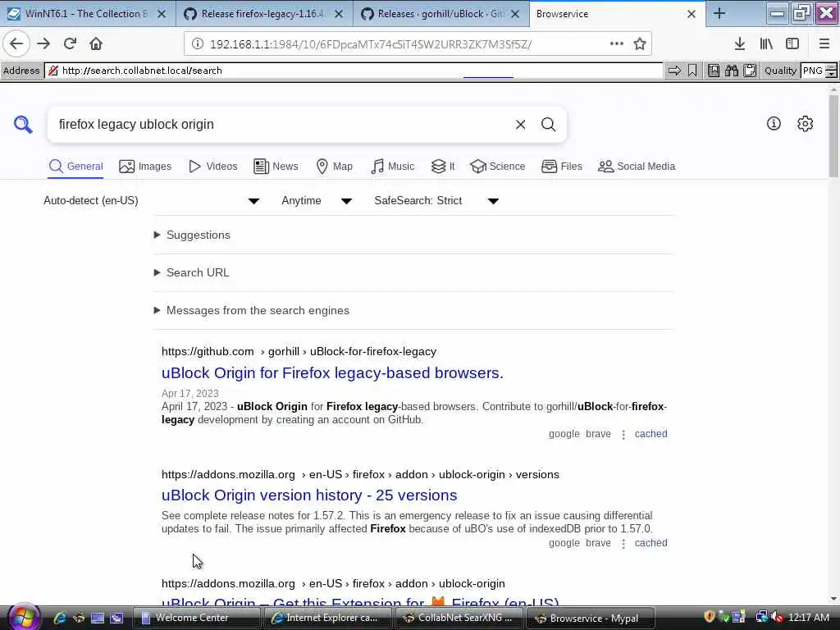Select the Science search category
Viewport: 840px width, 630px height.
click(x=498, y=167)
